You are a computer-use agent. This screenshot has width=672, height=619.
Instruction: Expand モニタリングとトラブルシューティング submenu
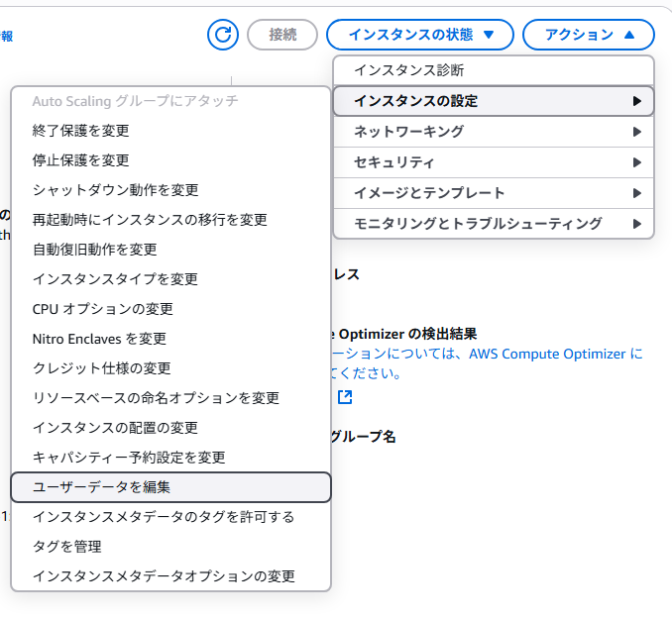click(x=494, y=224)
